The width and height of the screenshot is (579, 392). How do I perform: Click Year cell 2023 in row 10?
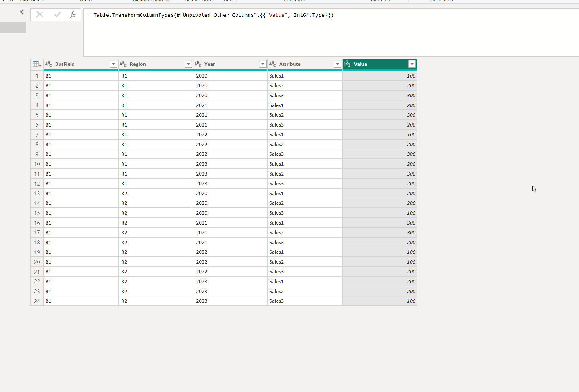230,164
